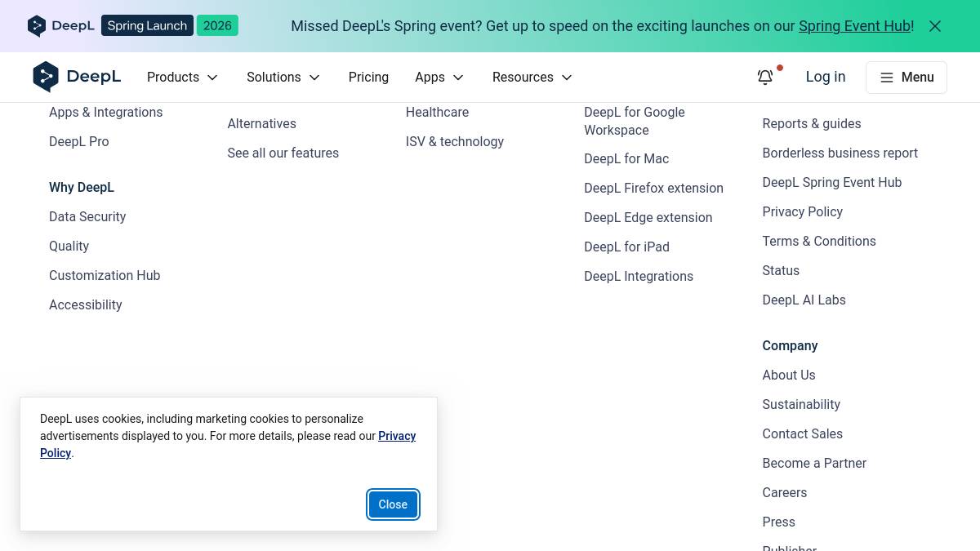Open the Resources dropdown menu
Screen dimensions: 980x551
(532, 77)
